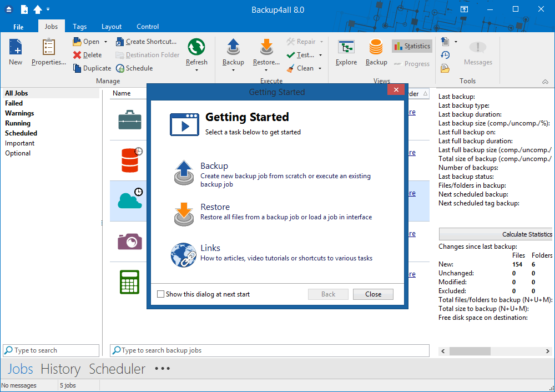The height and width of the screenshot is (392, 555).
Task: Click Calculate Statistics button
Action: [x=496, y=234]
